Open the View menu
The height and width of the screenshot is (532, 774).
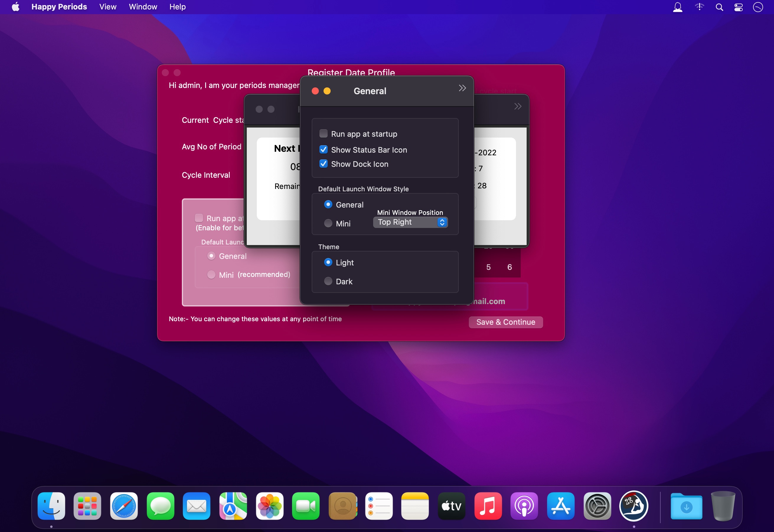tap(108, 7)
